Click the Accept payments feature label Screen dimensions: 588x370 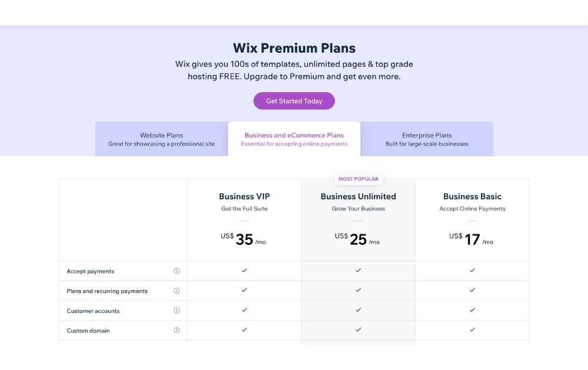(x=91, y=271)
